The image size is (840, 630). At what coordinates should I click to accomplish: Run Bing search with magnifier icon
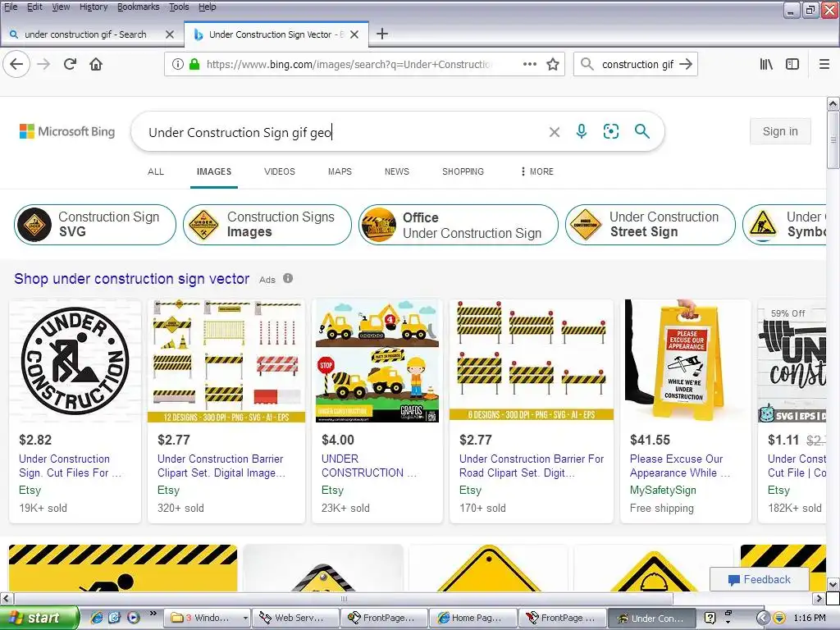(641, 131)
